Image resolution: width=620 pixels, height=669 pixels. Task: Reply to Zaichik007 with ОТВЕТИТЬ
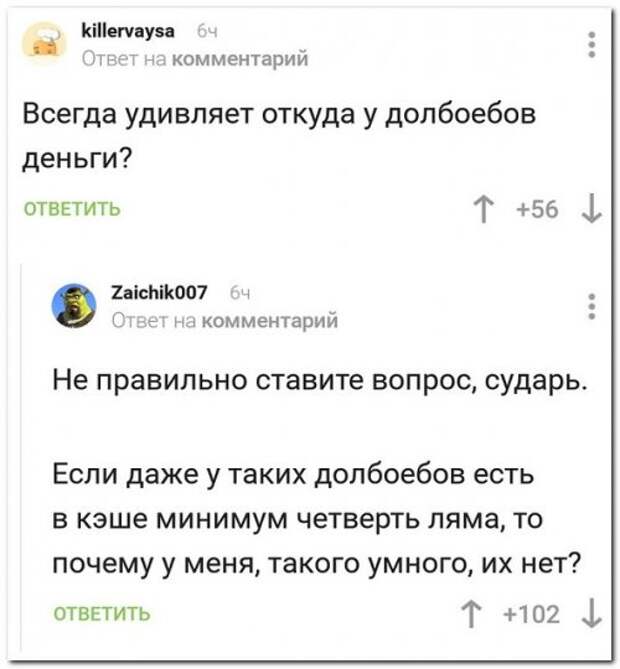tap(102, 614)
